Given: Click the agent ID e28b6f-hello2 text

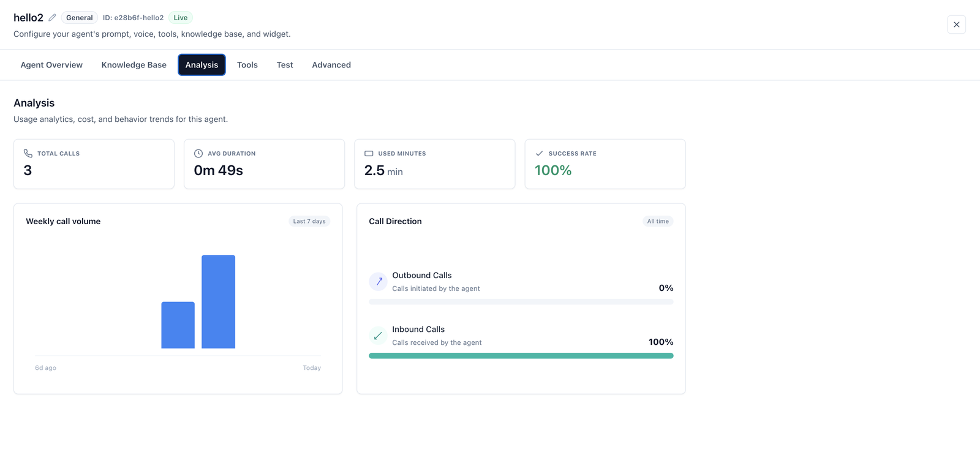Looking at the screenshot, I should tap(133, 18).
